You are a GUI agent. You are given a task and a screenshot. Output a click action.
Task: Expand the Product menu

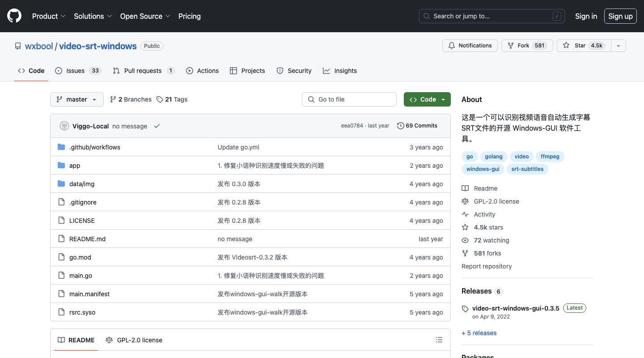point(49,16)
